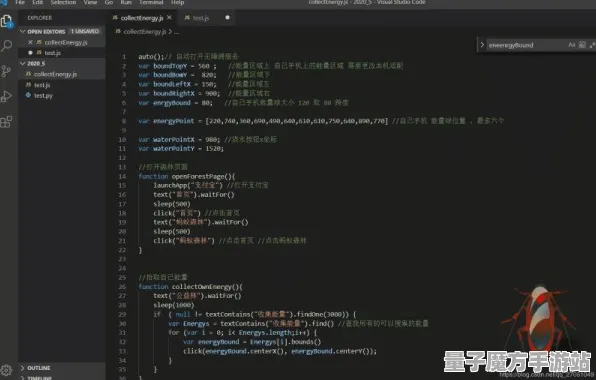This screenshot has height=380, width=596.
Task: Open the Manage gear at the sidebar bottom
Action: [x=6, y=369]
